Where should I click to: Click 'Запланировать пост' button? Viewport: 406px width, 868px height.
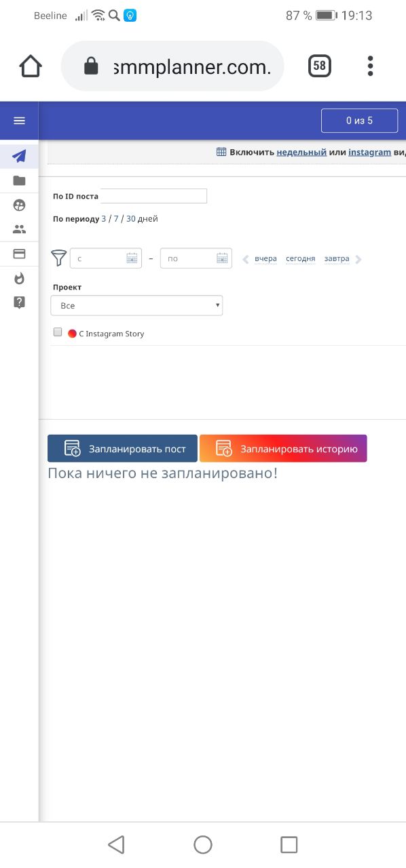[x=122, y=449]
